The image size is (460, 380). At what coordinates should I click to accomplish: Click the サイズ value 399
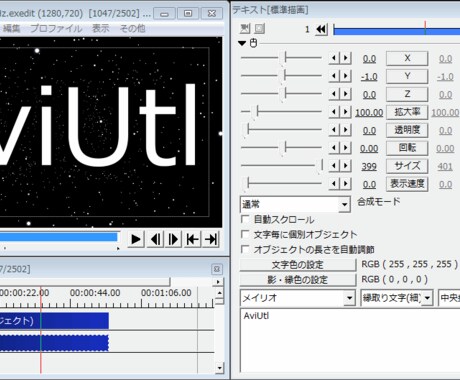(369, 166)
